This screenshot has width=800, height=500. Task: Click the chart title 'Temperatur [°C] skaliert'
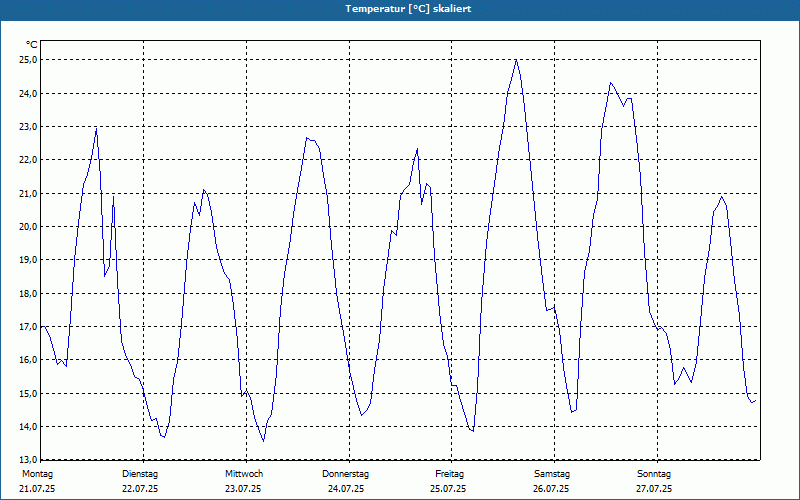point(408,9)
